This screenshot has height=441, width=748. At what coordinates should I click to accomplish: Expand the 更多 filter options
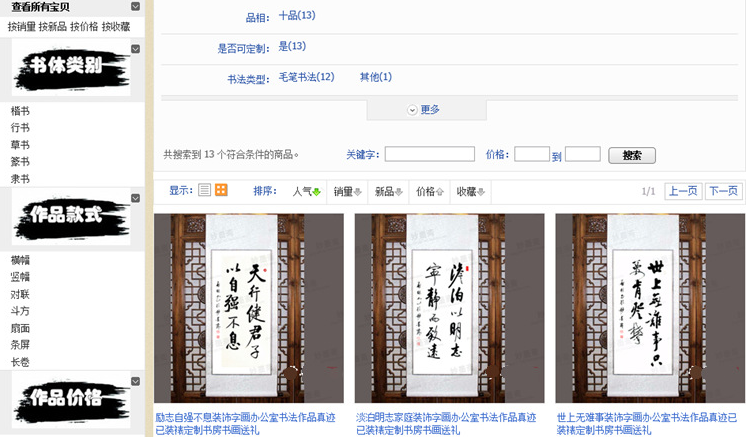click(426, 110)
